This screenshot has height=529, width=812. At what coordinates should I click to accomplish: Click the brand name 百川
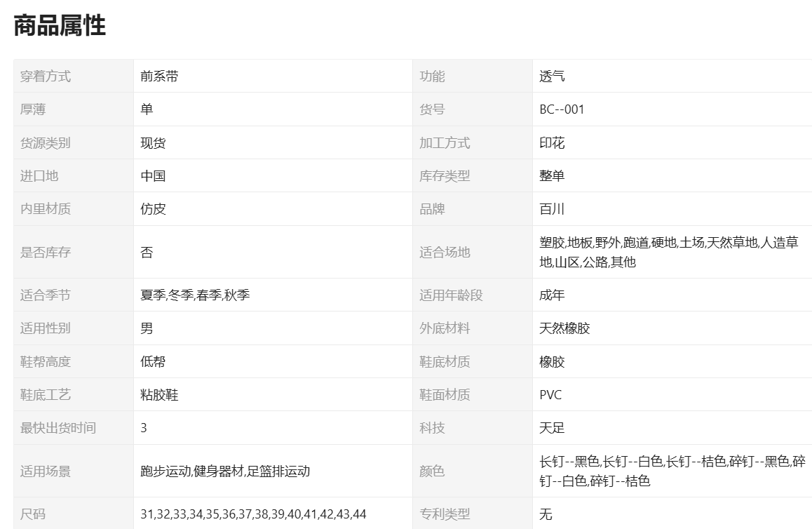[x=552, y=209]
